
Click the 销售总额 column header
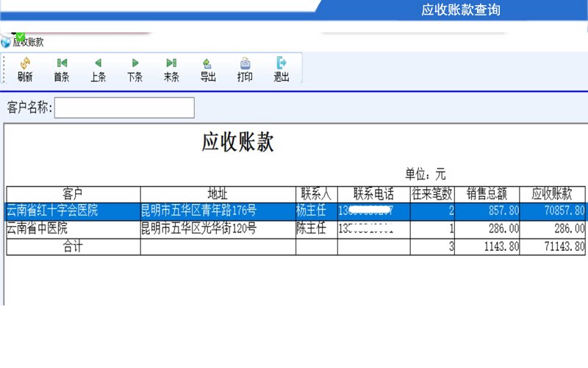(487, 194)
